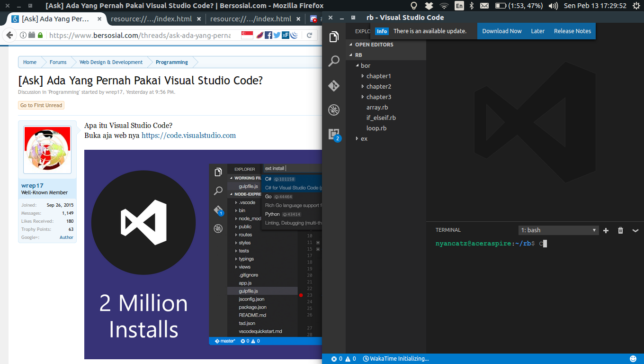Click the Firefox URL address field
Viewport: 644px width, 364px height.
(x=140, y=36)
